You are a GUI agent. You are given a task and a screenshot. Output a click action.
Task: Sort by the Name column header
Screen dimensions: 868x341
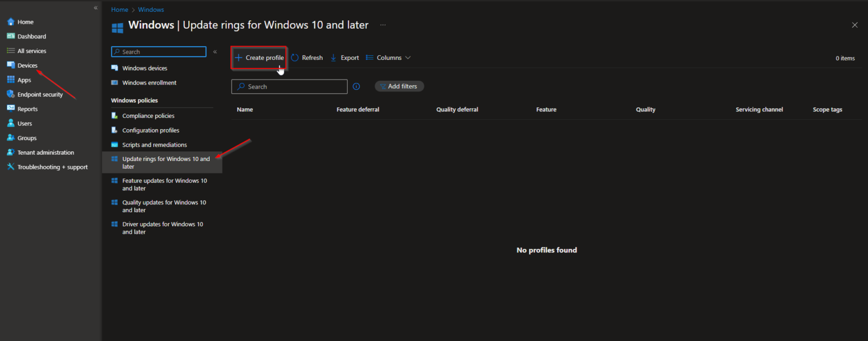pos(245,110)
